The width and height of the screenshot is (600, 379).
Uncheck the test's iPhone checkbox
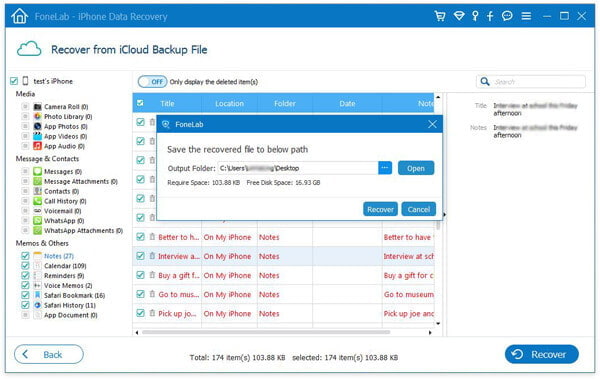coord(14,81)
